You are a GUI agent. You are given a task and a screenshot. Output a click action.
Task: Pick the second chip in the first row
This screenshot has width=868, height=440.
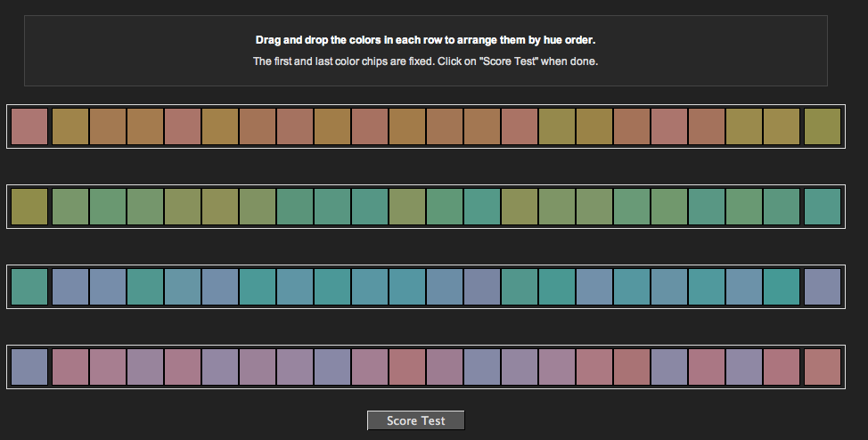tap(70, 126)
